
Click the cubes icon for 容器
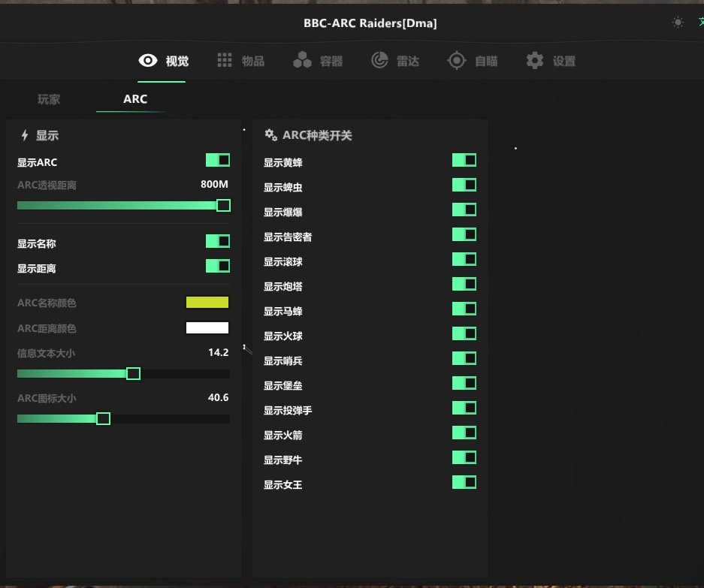(302, 61)
